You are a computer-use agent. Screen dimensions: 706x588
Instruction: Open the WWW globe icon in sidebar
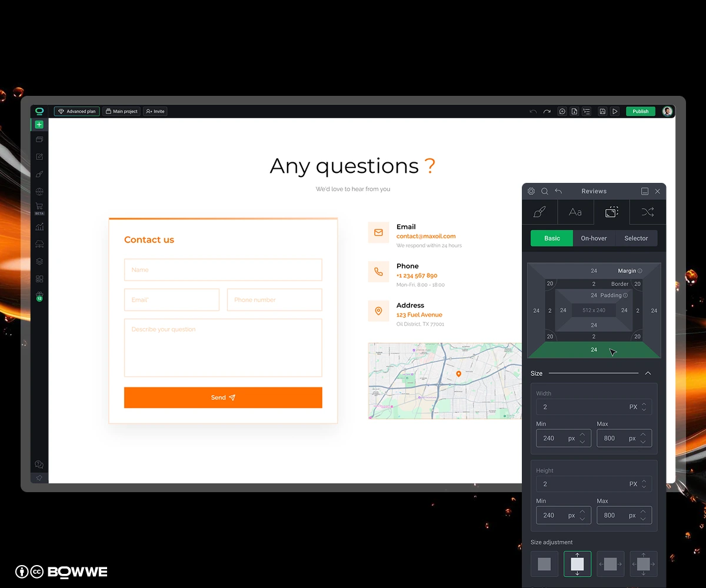(x=39, y=192)
